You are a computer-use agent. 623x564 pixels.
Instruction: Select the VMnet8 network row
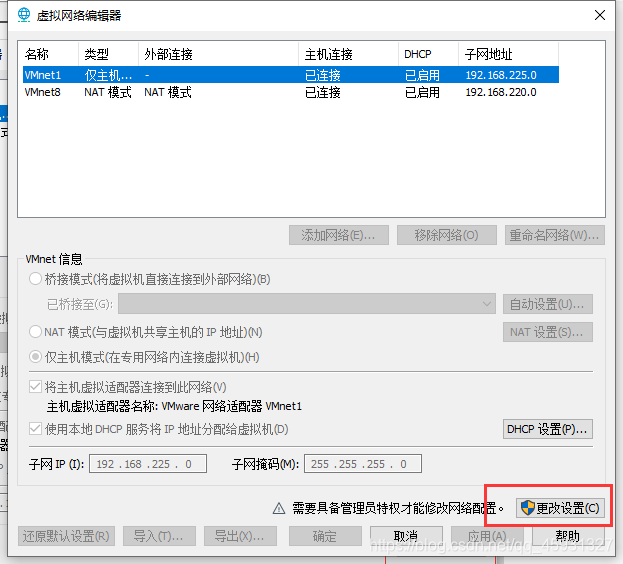pos(291,92)
